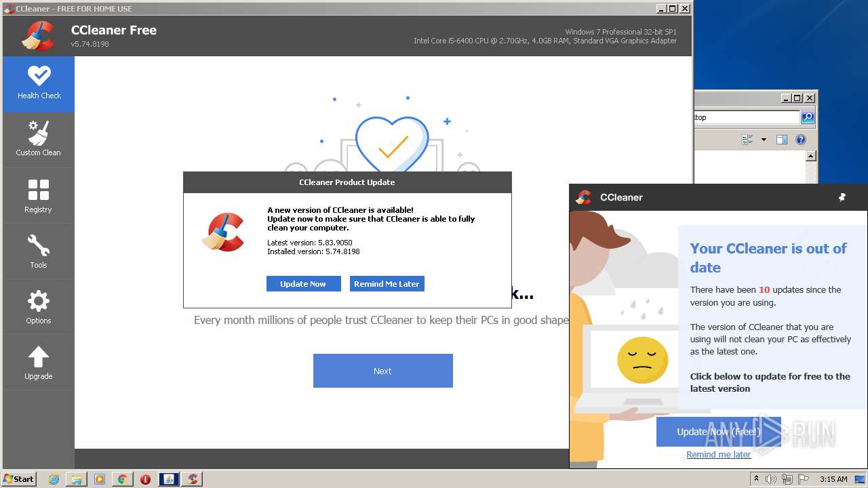Click Update Now (Free) in popup
The width and height of the screenshot is (868, 488).
tap(718, 432)
